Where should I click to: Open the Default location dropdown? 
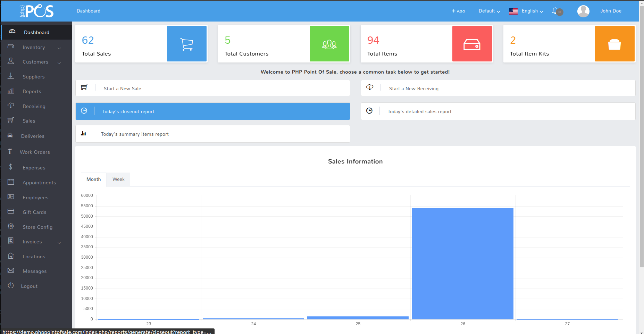(489, 11)
